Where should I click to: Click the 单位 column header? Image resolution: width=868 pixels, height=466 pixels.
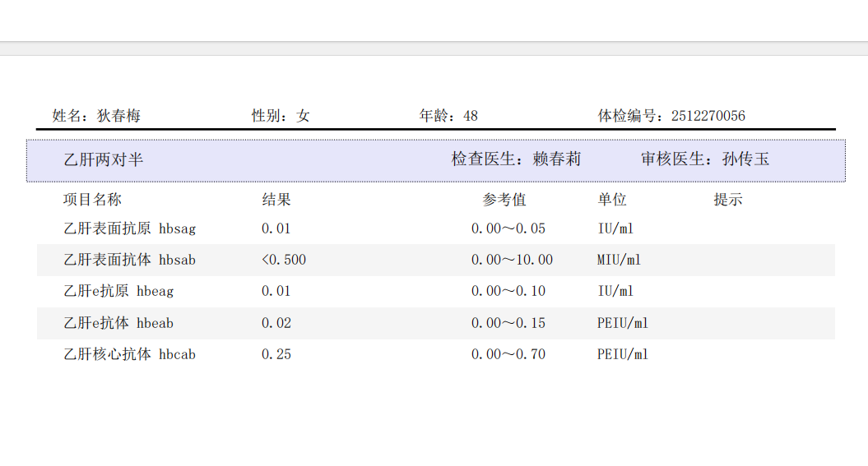pyautogui.click(x=612, y=200)
